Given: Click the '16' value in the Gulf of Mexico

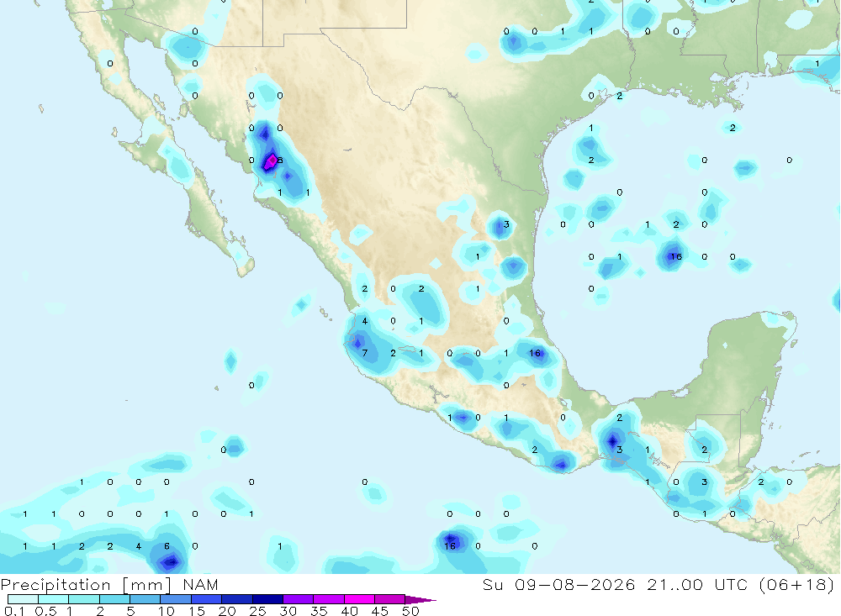Looking at the screenshot, I should click(676, 256).
